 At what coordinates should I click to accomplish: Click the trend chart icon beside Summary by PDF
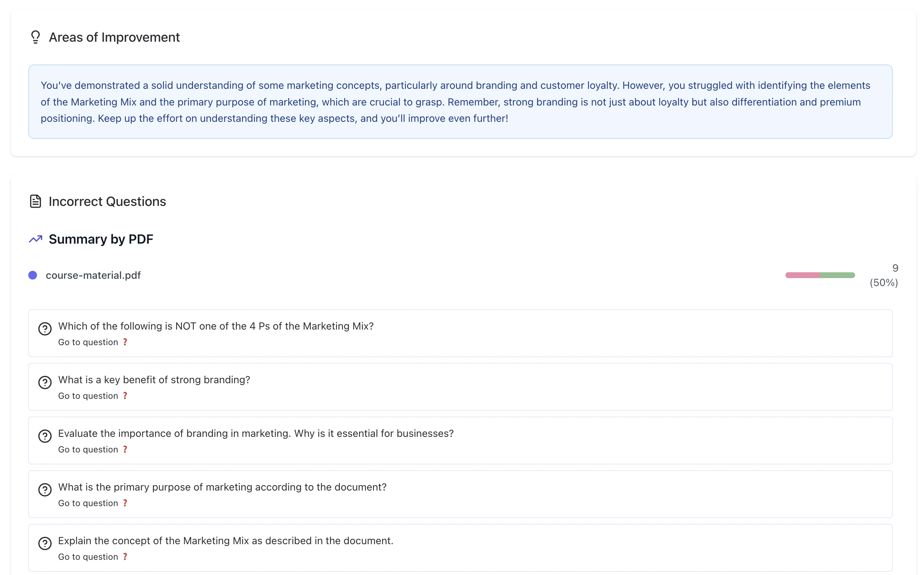tap(35, 239)
